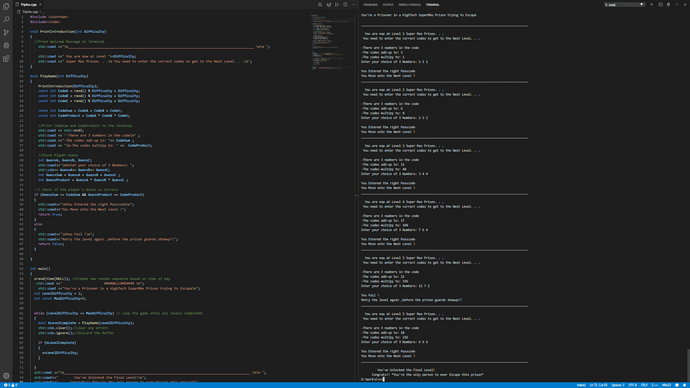
Task: Close the Triples.cpp editor tab
Action: coord(40,4)
